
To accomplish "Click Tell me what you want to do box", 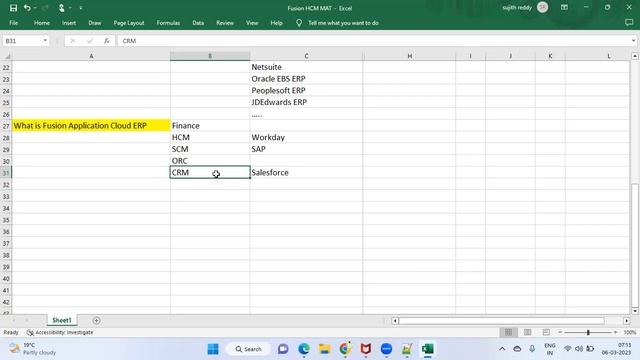I will [x=343, y=23].
